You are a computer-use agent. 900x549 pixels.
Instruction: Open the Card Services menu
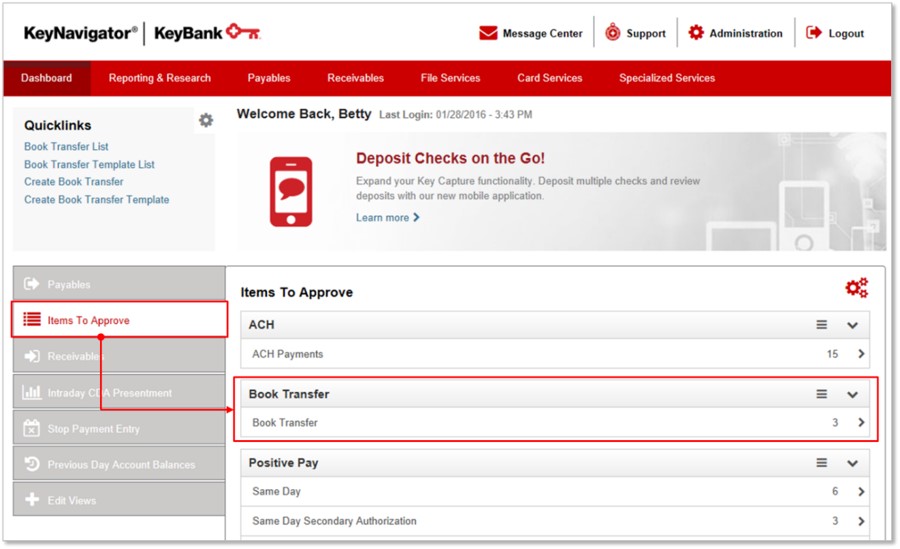point(549,78)
